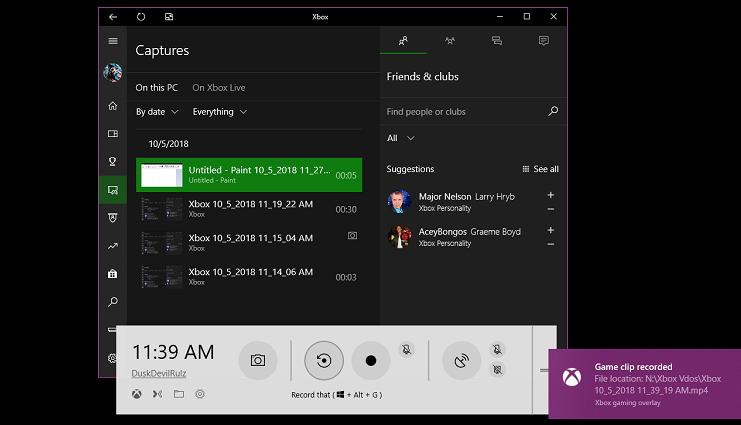This screenshot has width=741, height=425.
Task: Open Trending arrow icon in sidebar
Action: tap(112, 246)
